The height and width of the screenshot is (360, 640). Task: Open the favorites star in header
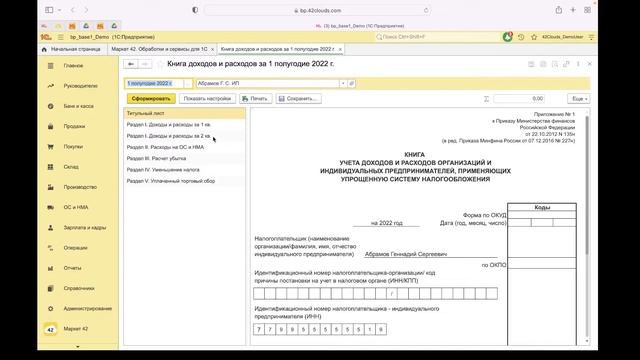pyautogui.click(x=534, y=37)
